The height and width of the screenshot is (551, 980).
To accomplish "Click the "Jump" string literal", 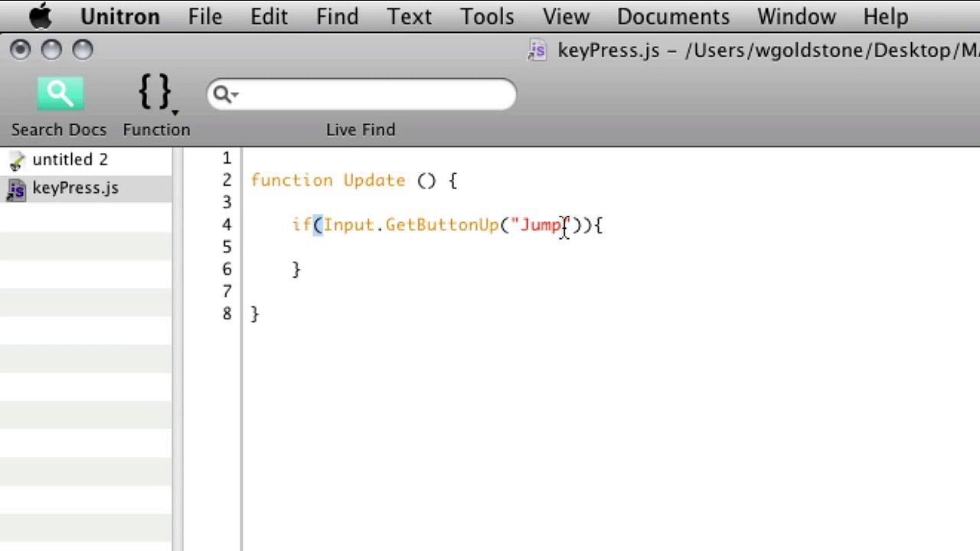I will click(x=542, y=225).
